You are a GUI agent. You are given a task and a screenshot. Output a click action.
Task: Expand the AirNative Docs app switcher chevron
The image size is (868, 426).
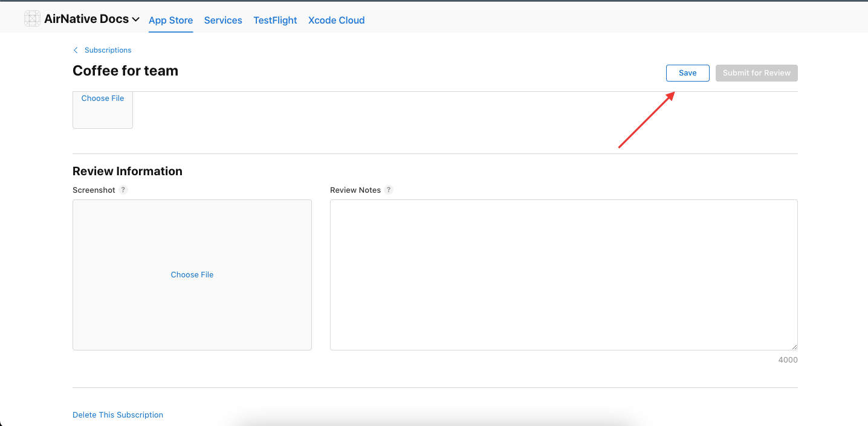coord(136,20)
